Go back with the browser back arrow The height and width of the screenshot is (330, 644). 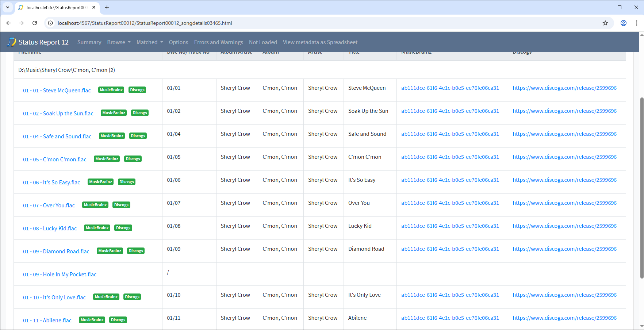coord(8,23)
